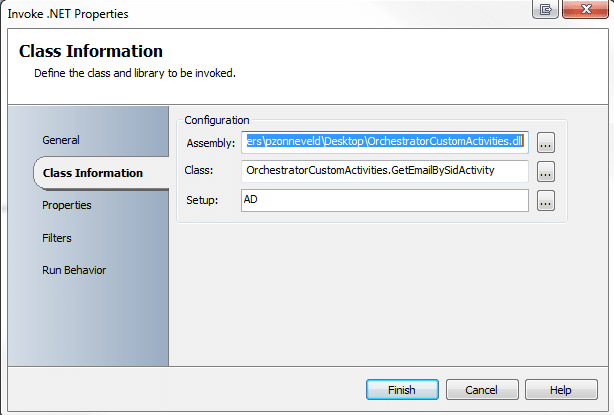
Task: Click the Setup field containing AD
Action: pyautogui.click(x=385, y=200)
